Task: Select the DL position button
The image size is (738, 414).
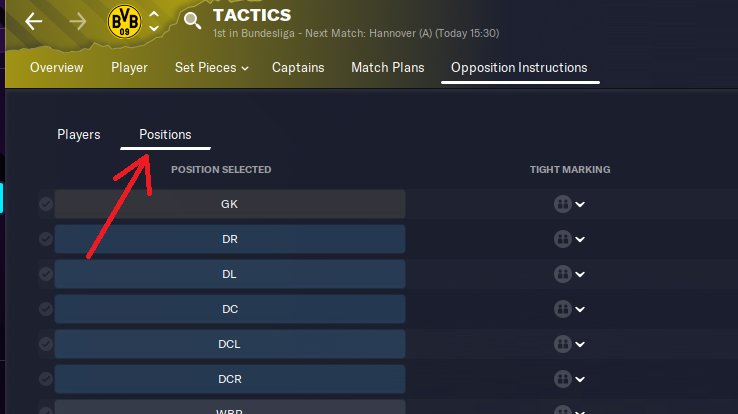Action: pos(230,274)
